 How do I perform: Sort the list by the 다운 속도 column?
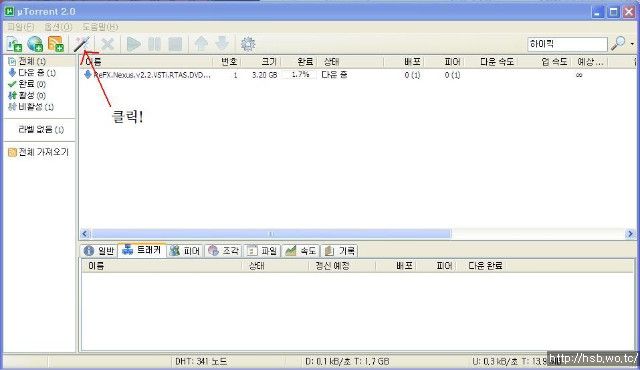coord(496,62)
